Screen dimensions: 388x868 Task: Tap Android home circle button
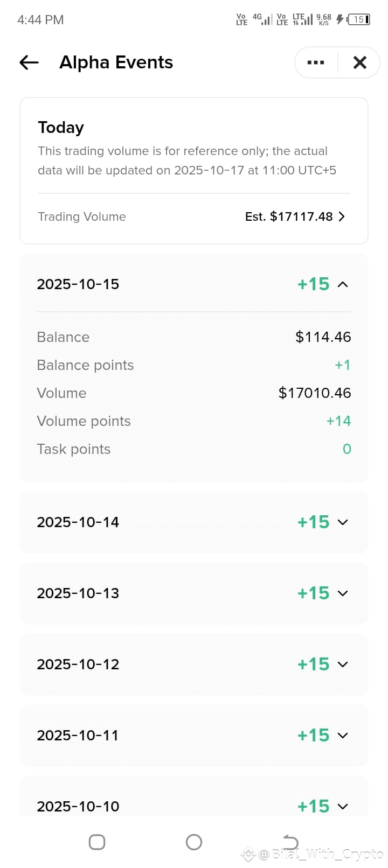pyautogui.click(x=194, y=842)
